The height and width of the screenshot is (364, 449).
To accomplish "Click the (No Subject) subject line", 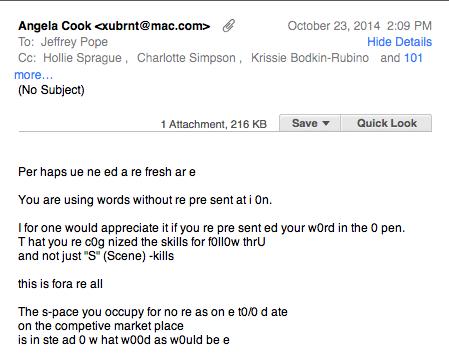I will [x=51, y=90].
